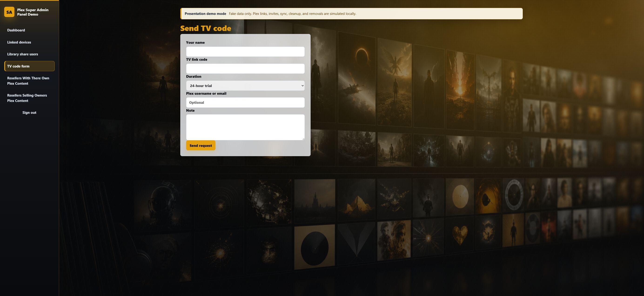
Task: Sign out of the admin panel
Action: (29, 112)
